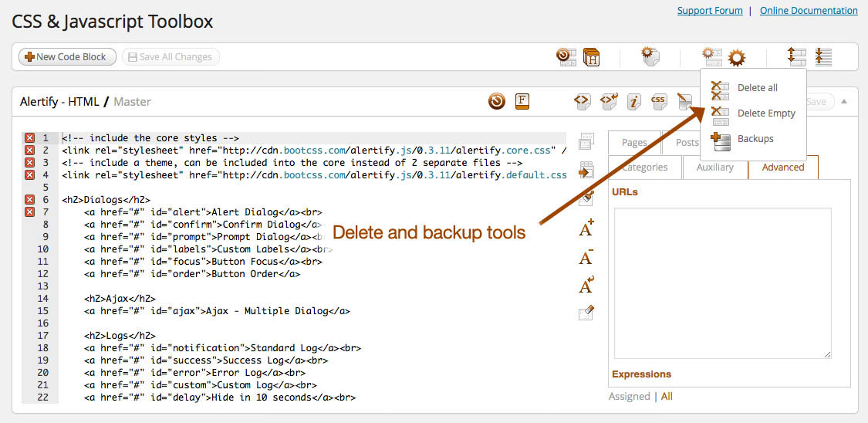Click inside the URLs text area
Viewport: 868px width, 423px height.
[x=722, y=283]
